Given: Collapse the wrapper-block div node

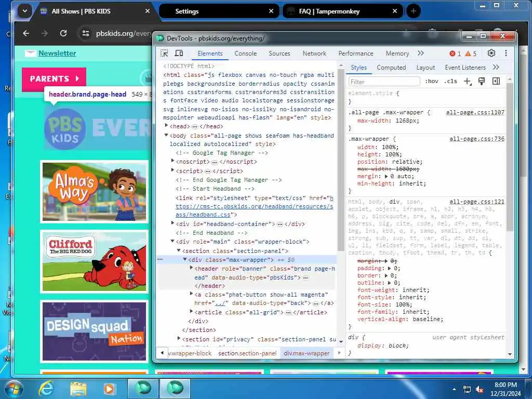Looking at the screenshot, I should (172, 241).
